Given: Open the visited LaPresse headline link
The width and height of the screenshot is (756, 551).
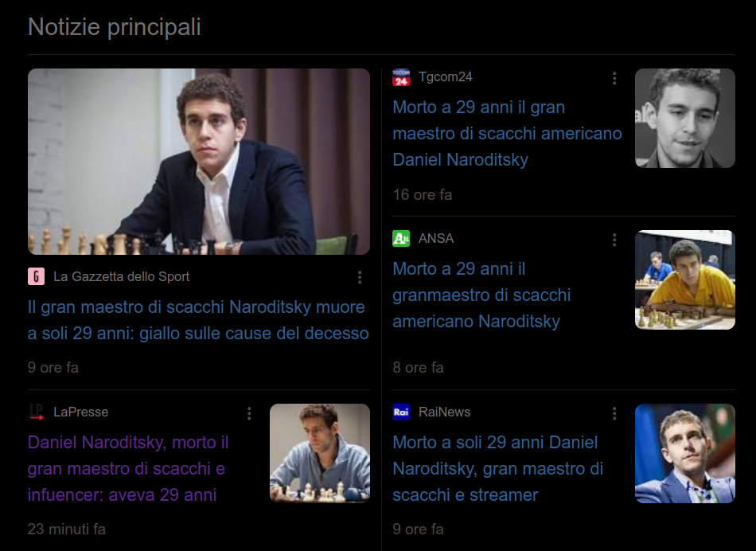Looking at the screenshot, I should coord(128,468).
